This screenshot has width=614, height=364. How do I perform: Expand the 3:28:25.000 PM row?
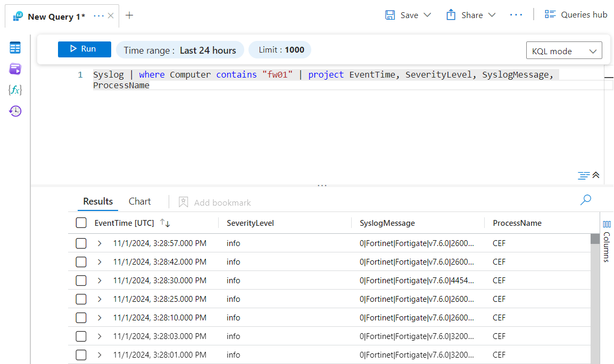pyautogui.click(x=99, y=299)
